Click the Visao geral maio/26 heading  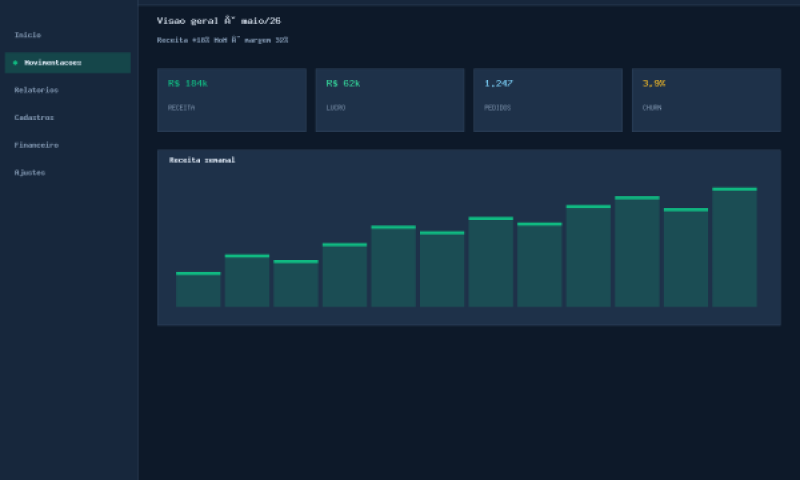[x=218, y=21]
